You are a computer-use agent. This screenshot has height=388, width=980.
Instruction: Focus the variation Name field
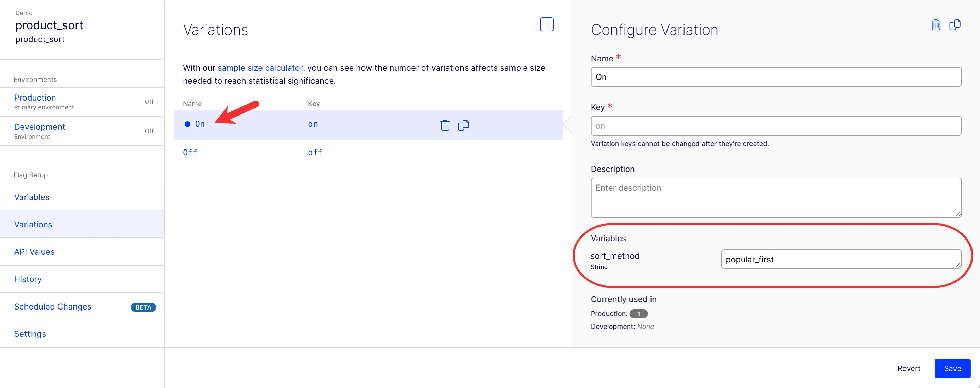coord(776,77)
